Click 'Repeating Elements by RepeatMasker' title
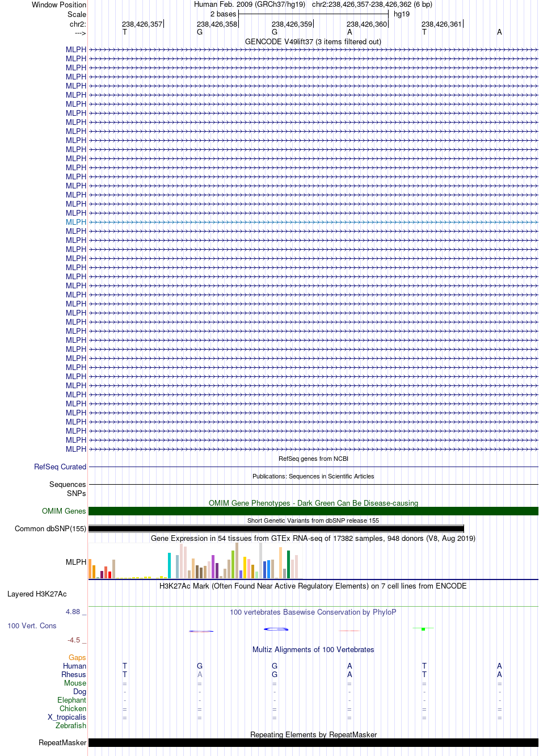Image resolution: width=539 pixels, height=756 pixels. tap(313, 734)
